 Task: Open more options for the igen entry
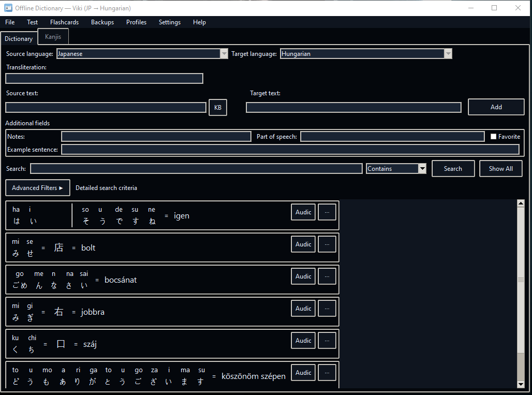coord(327,212)
